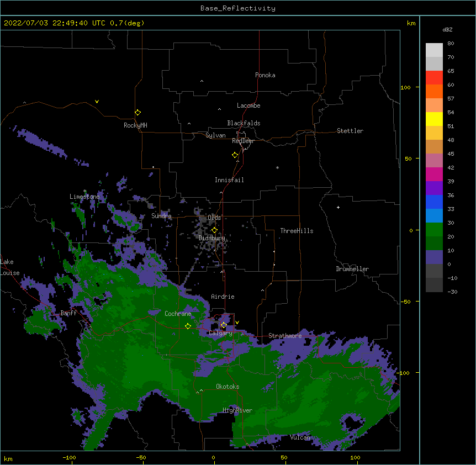
Task: Select the 39 dBZ magenta color swatch
Action: pyautogui.click(x=434, y=174)
